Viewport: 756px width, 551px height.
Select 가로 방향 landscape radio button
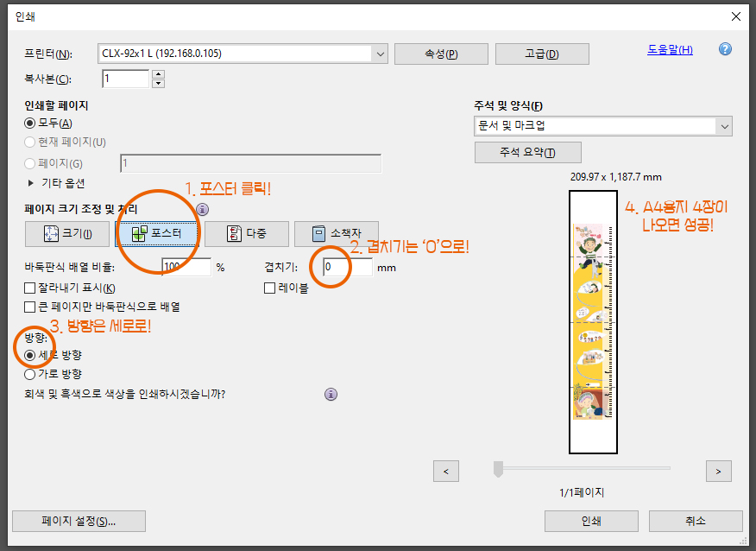coord(31,375)
